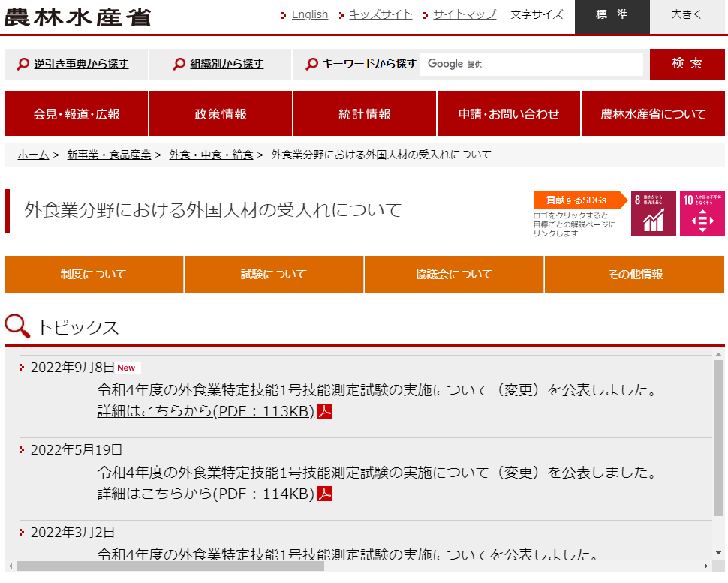The height and width of the screenshot is (583, 728).
Task: Click PDF icon beside the 113KB link
Action: (x=325, y=411)
